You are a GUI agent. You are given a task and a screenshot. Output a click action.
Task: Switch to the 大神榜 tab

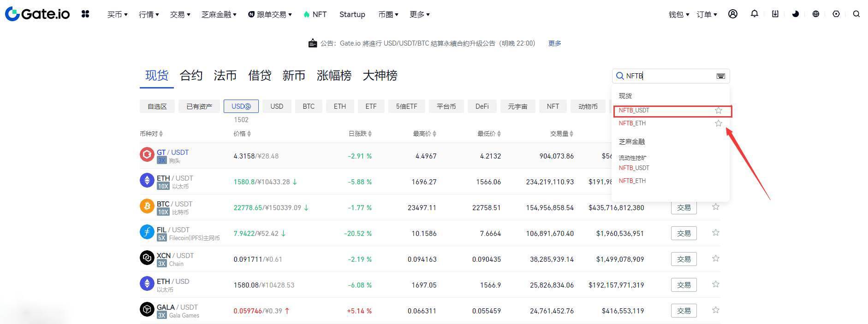click(380, 76)
